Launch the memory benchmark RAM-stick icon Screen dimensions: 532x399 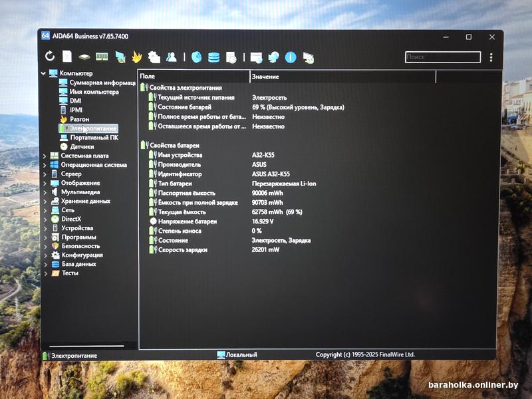[x=102, y=57]
